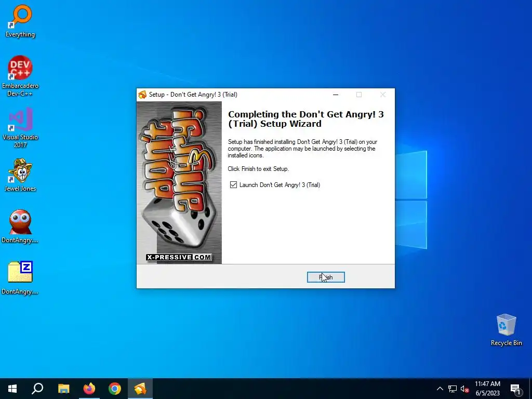532x399 pixels.
Task: Launch Firefox from the taskbar
Action: click(x=89, y=389)
